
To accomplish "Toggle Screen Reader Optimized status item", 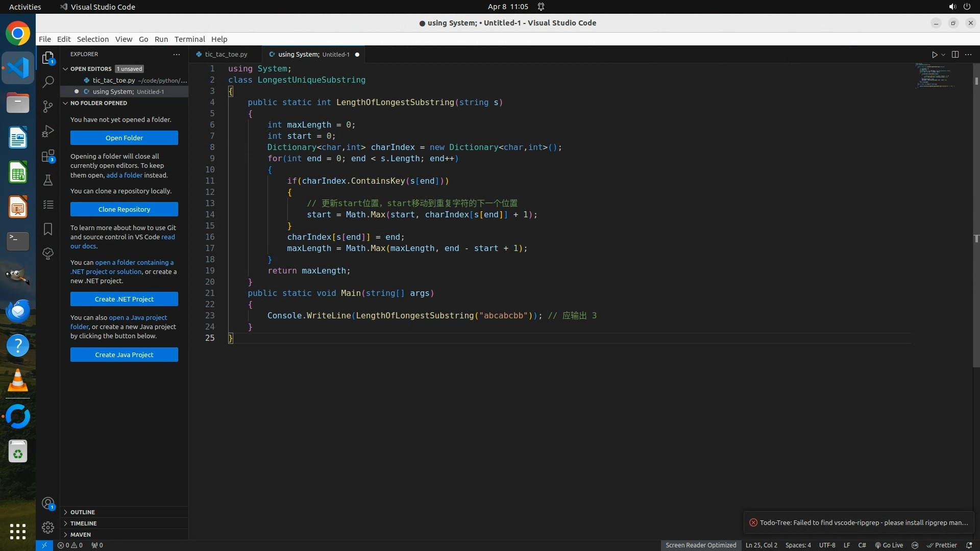I will coord(700,545).
